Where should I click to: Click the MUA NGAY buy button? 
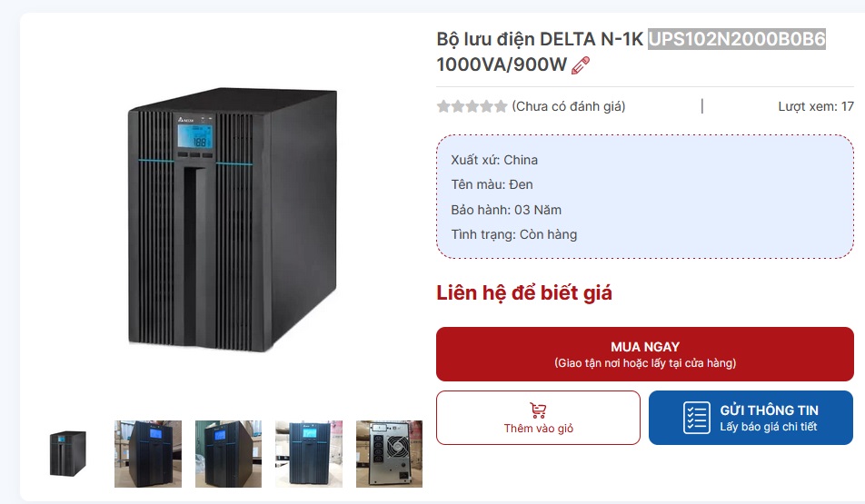click(x=645, y=354)
